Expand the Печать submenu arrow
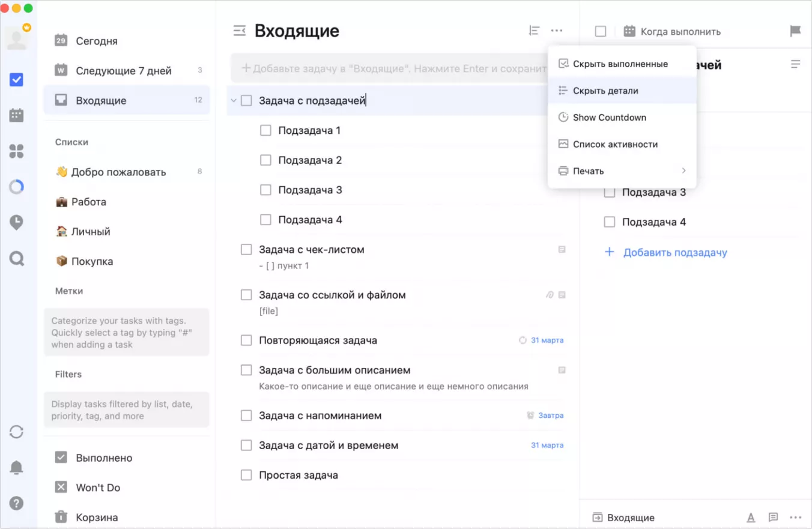The image size is (812, 529). (x=683, y=171)
